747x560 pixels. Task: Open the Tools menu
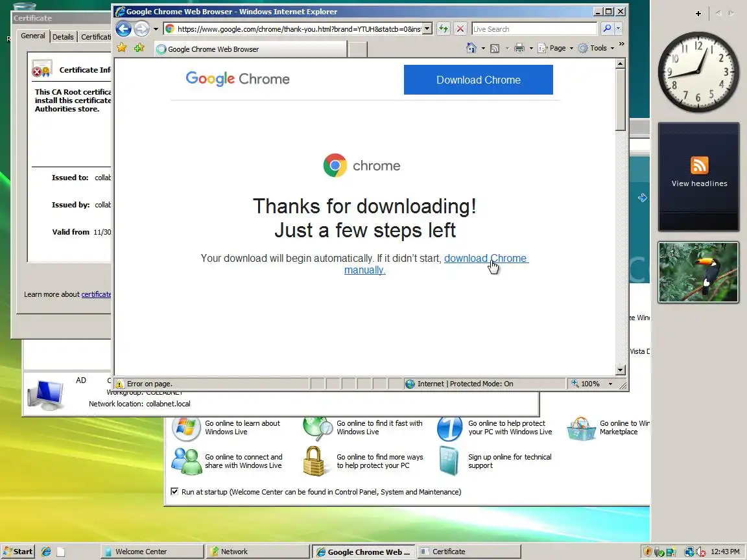point(596,48)
